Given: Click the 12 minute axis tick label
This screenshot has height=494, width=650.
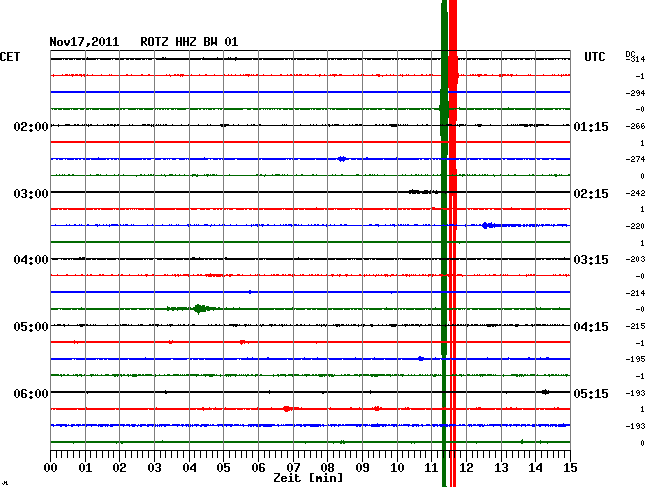Looking at the screenshot, I should point(466,468).
